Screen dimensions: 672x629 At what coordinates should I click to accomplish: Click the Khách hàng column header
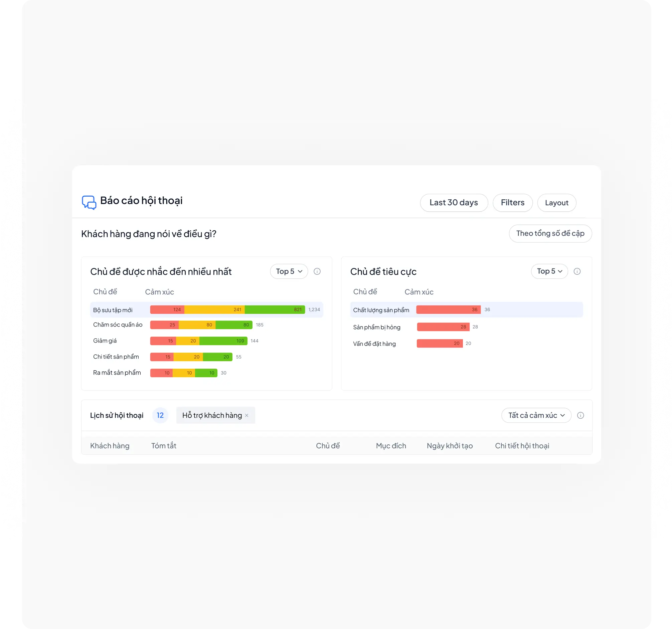(x=110, y=446)
